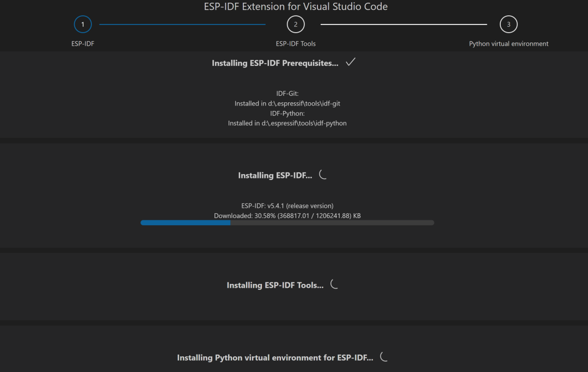Click the Installing ESP-IDF Tools heading
588x372 pixels.
[x=275, y=286]
